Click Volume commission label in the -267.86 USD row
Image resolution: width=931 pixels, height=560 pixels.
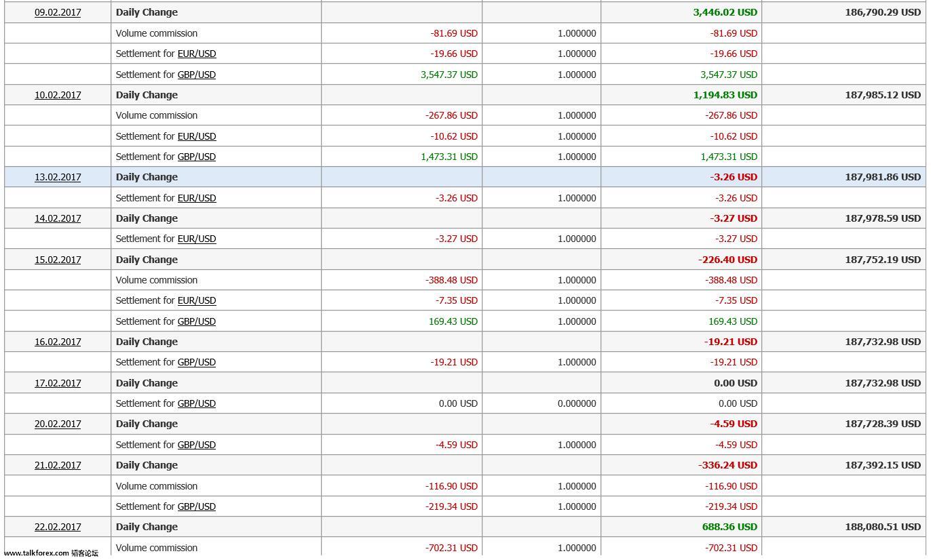click(x=157, y=115)
